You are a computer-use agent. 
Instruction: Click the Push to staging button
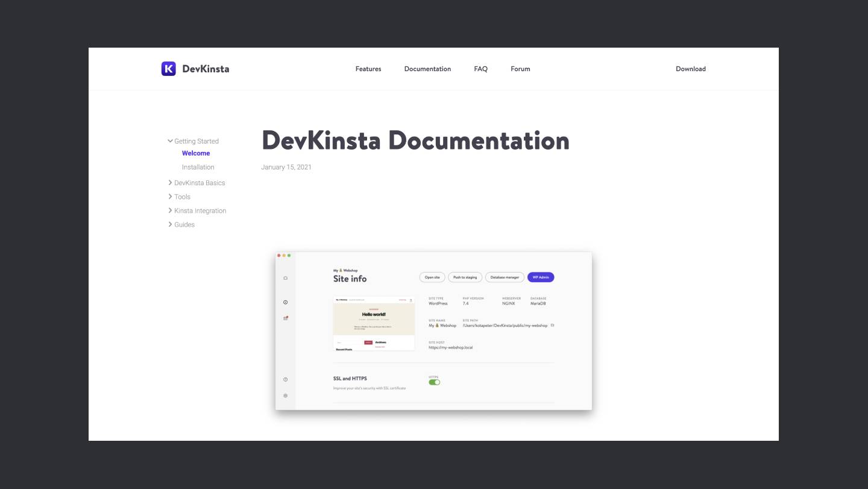coord(465,277)
